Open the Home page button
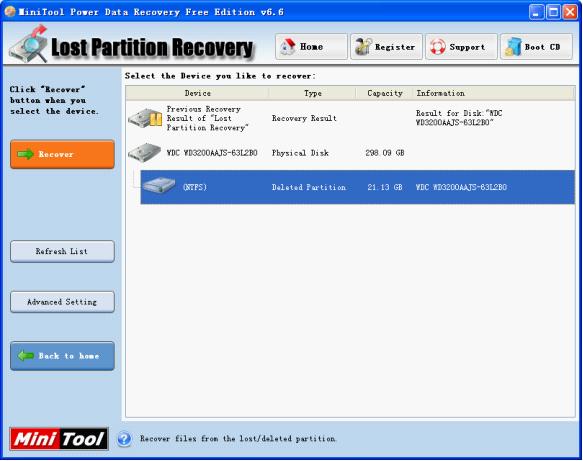 click(x=311, y=46)
